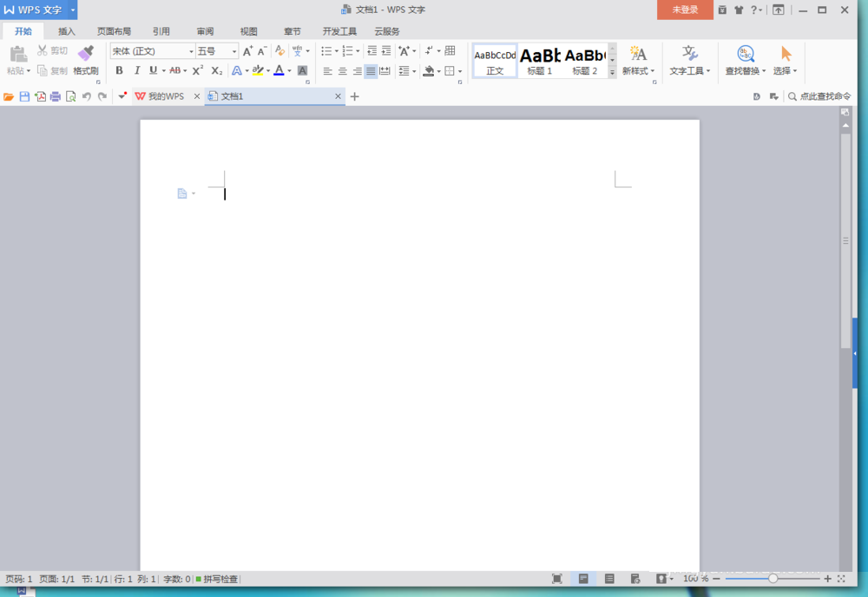
Task: Undo the last action
Action: [86, 96]
